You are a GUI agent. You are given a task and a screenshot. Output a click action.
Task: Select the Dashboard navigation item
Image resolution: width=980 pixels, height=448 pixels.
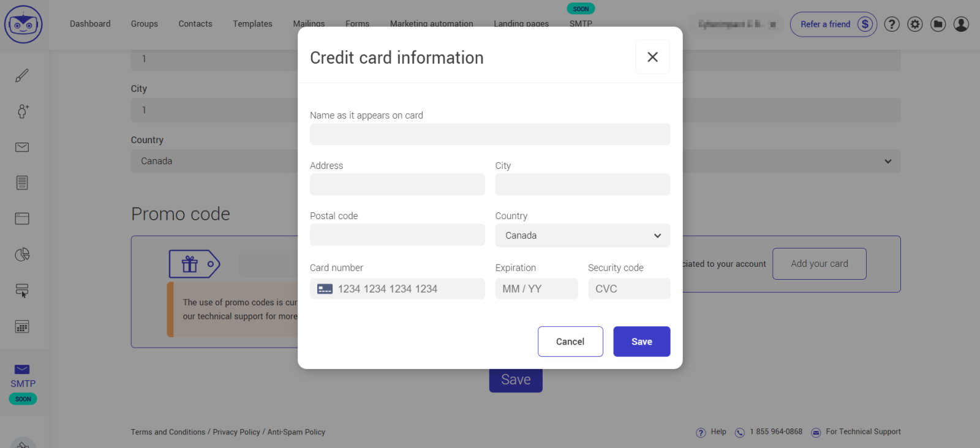[90, 24]
